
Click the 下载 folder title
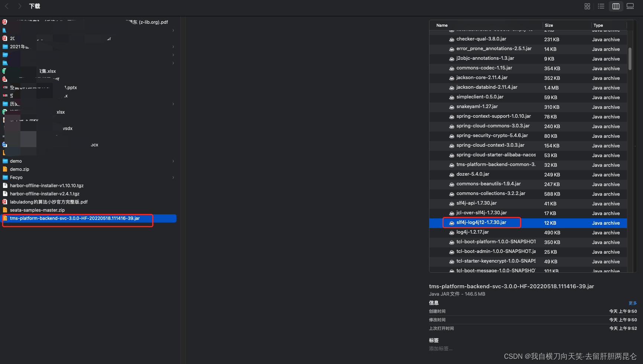pyautogui.click(x=35, y=6)
